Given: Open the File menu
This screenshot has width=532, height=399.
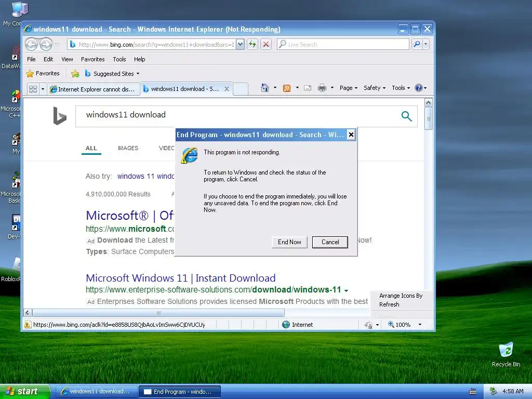Looking at the screenshot, I should 31,59.
